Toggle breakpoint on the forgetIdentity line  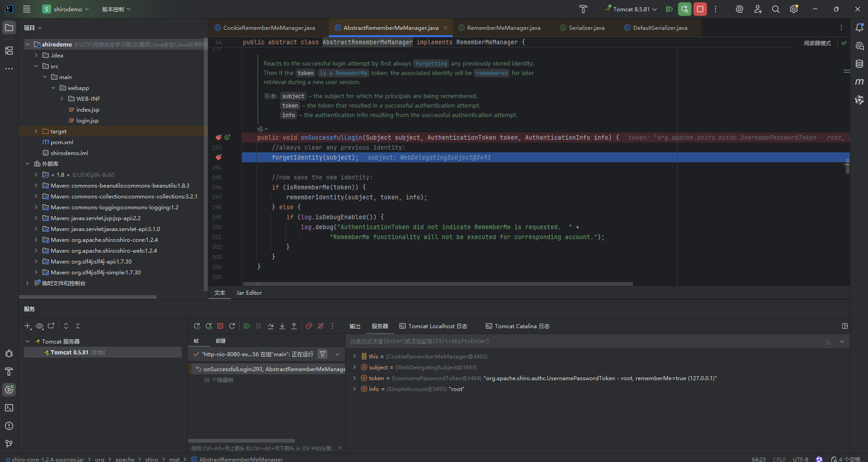click(218, 157)
